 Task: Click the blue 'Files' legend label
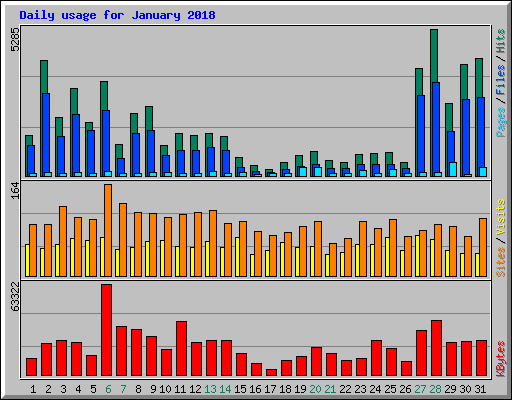(x=500, y=79)
